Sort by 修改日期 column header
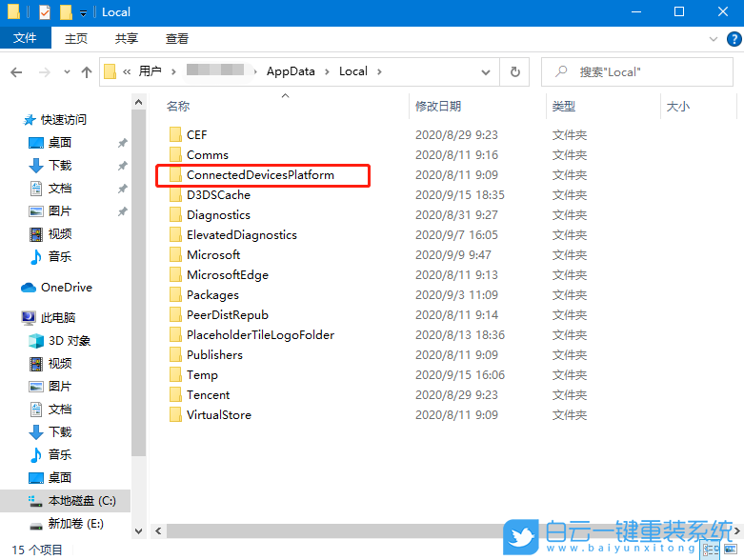Image resolution: width=744 pixels, height=560 pixels. (438, 107)
